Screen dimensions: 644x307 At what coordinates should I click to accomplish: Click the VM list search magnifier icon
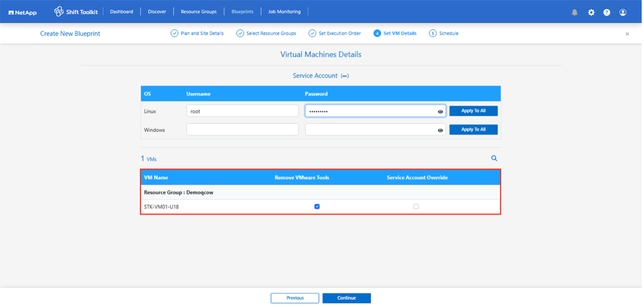click(494, 159)
